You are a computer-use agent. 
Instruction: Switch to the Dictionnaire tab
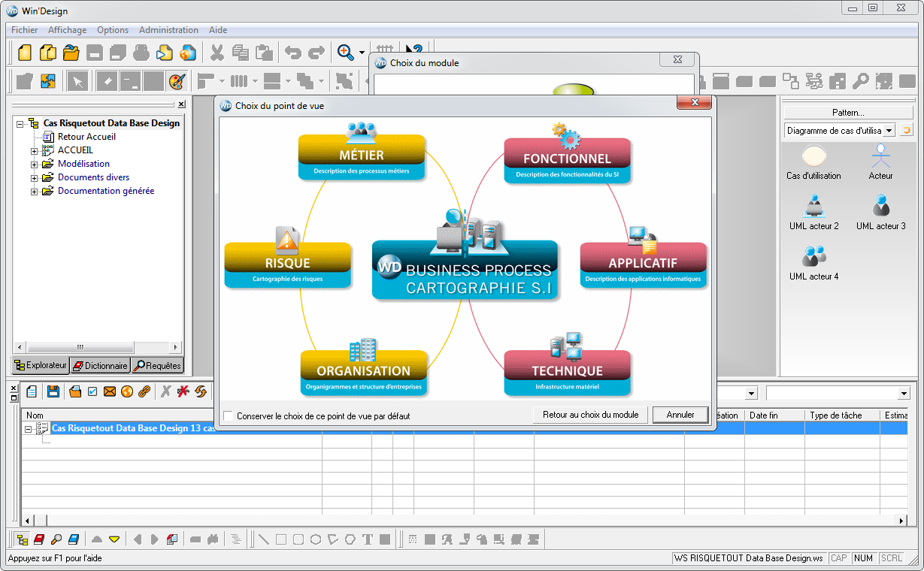[x=100, y=366]
